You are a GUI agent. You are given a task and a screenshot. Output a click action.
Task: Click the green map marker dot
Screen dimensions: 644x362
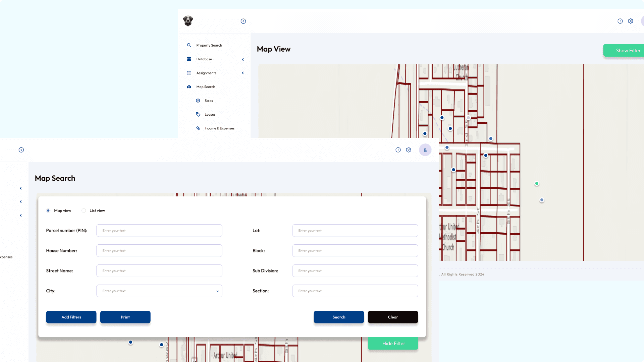(x=537, y=183)
